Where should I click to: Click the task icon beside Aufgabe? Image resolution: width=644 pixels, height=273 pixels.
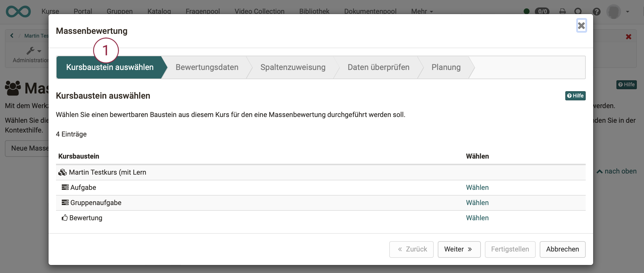pyautogui.click(x=65, y=187)
